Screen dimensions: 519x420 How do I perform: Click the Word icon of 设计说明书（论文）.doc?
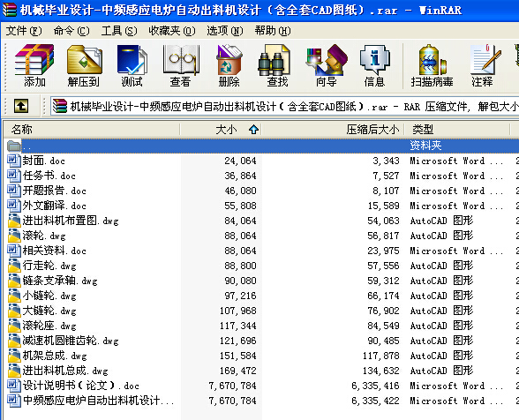point(14,386)
